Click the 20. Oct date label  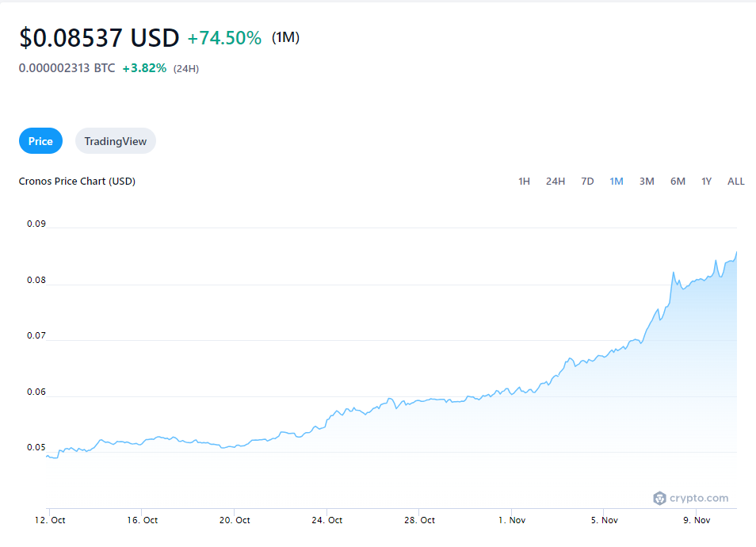[x=235, y=520]
